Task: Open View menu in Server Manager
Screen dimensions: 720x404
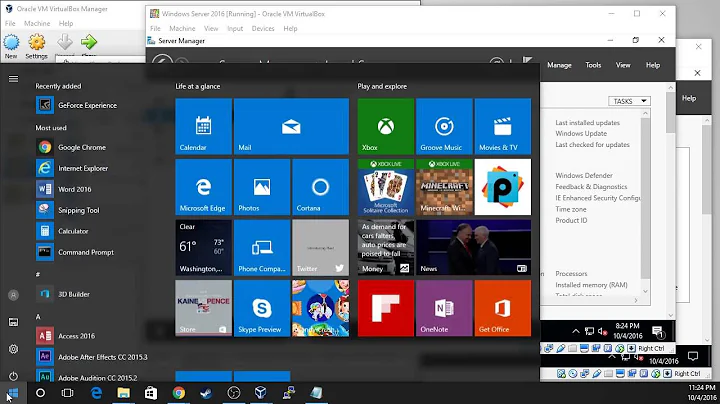Action: coord(623,65)
